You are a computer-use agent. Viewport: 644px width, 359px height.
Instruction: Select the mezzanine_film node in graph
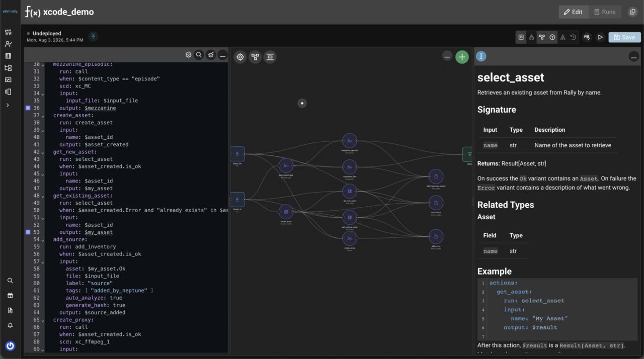(x=350, y=167)
